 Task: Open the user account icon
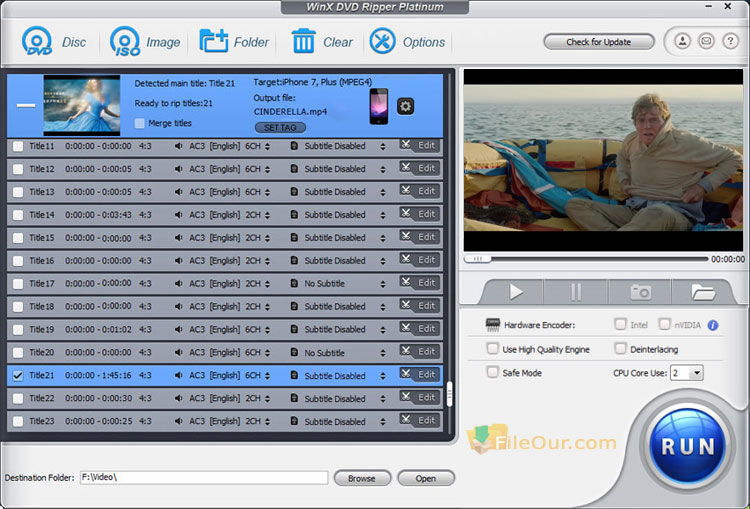[683, 41]
